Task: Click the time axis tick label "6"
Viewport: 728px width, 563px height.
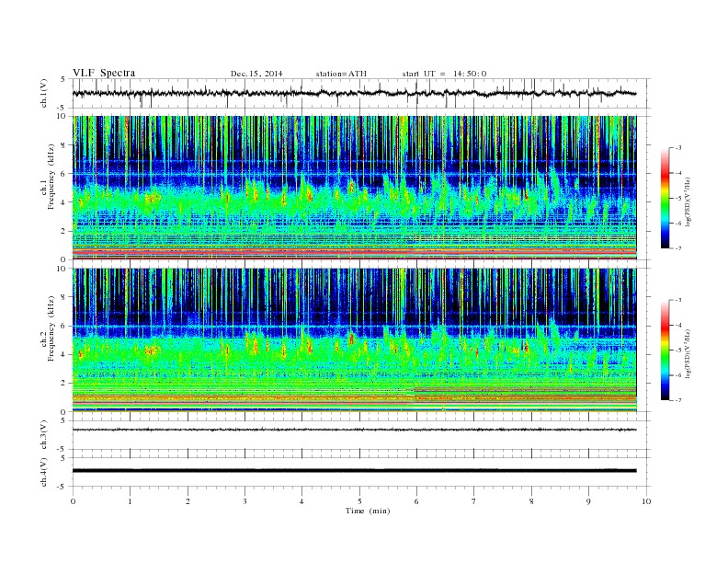Action: (416, 501)
